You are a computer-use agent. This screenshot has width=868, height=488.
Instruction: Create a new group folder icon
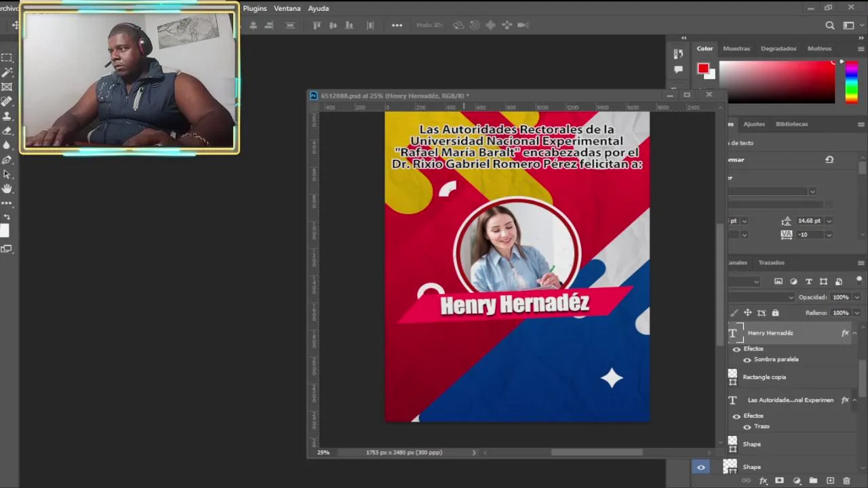tap(813, 481)
